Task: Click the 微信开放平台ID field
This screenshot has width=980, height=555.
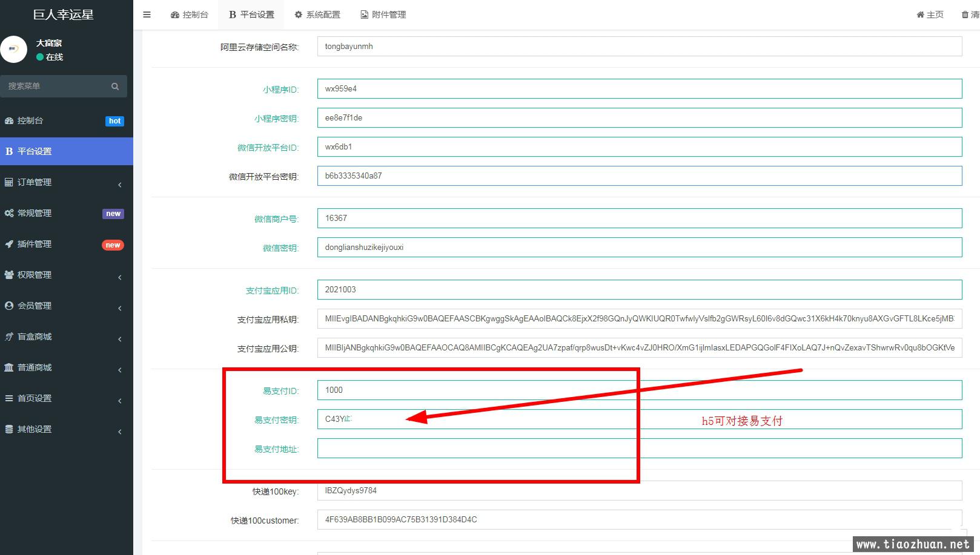Action: point(640,147)
